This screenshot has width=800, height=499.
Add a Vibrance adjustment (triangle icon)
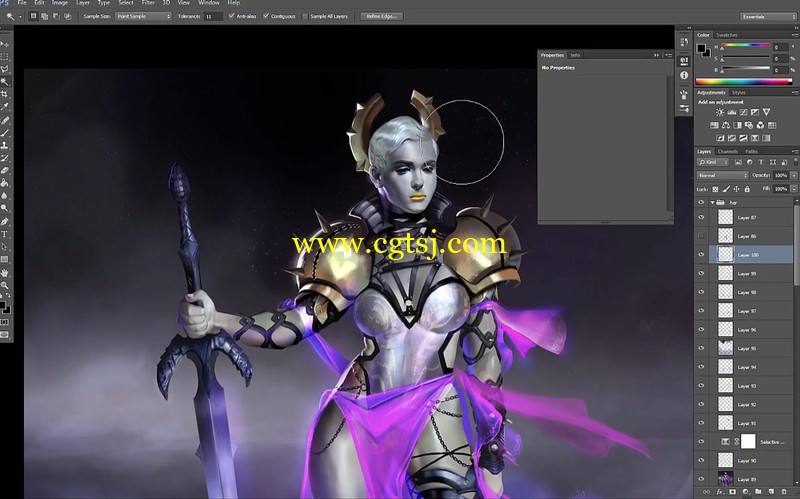tap(766, 112)
